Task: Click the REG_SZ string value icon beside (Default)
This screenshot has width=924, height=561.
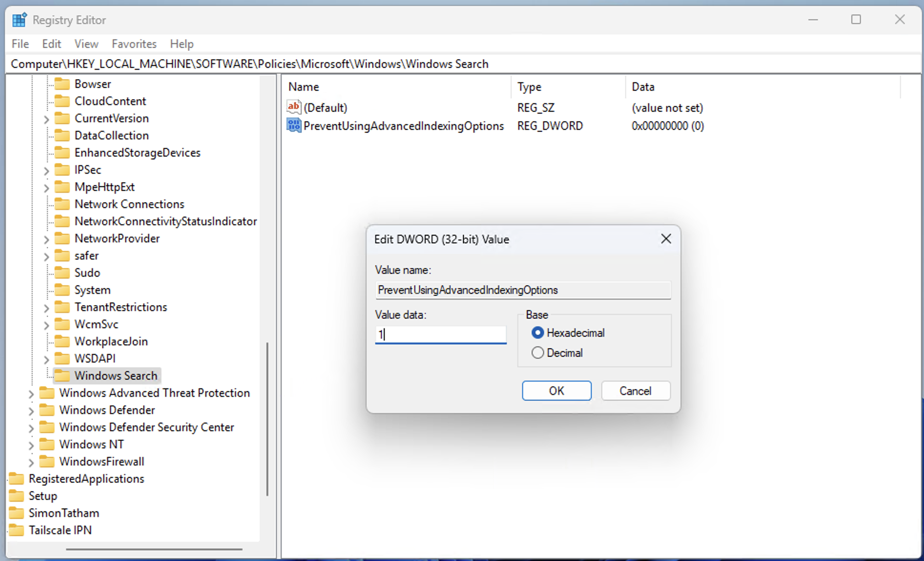Action: click(x=294, y=107)
